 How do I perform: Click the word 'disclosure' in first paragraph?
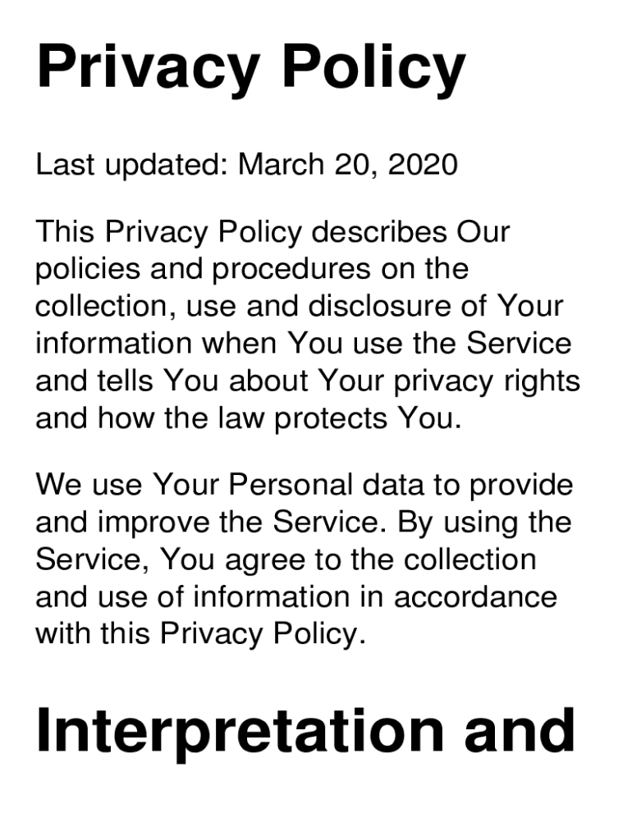click(x=377, y=306)
